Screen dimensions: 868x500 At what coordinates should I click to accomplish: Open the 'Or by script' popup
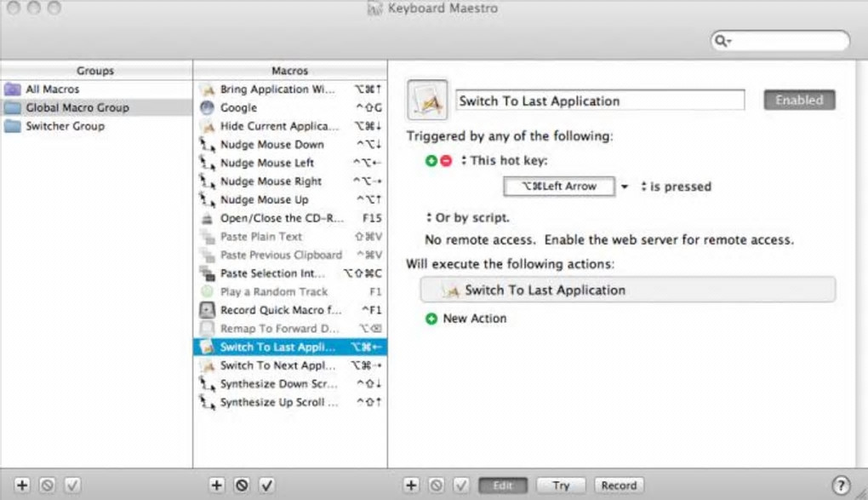(x=468, y=218)
